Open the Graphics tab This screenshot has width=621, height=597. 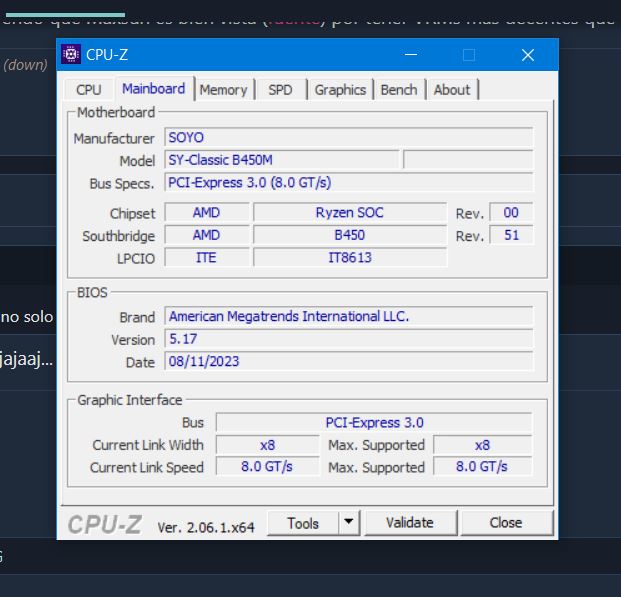coord(340,90)
